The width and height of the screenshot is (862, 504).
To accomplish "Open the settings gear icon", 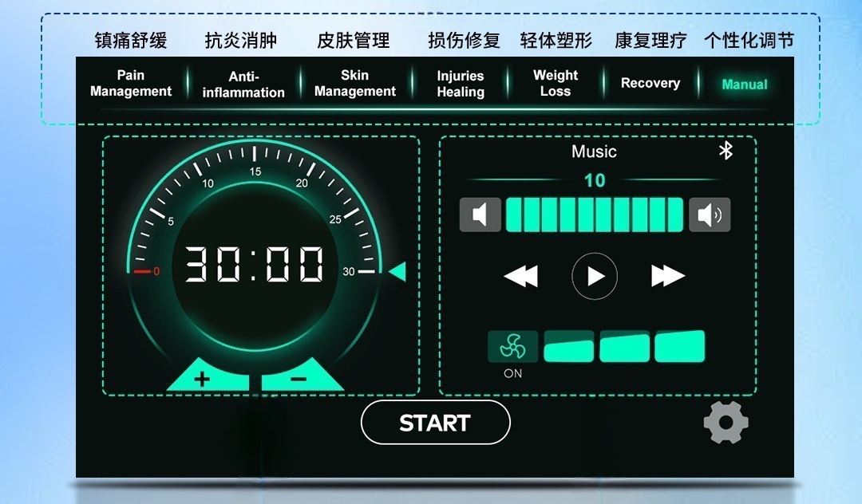I will tap(726, 423).
